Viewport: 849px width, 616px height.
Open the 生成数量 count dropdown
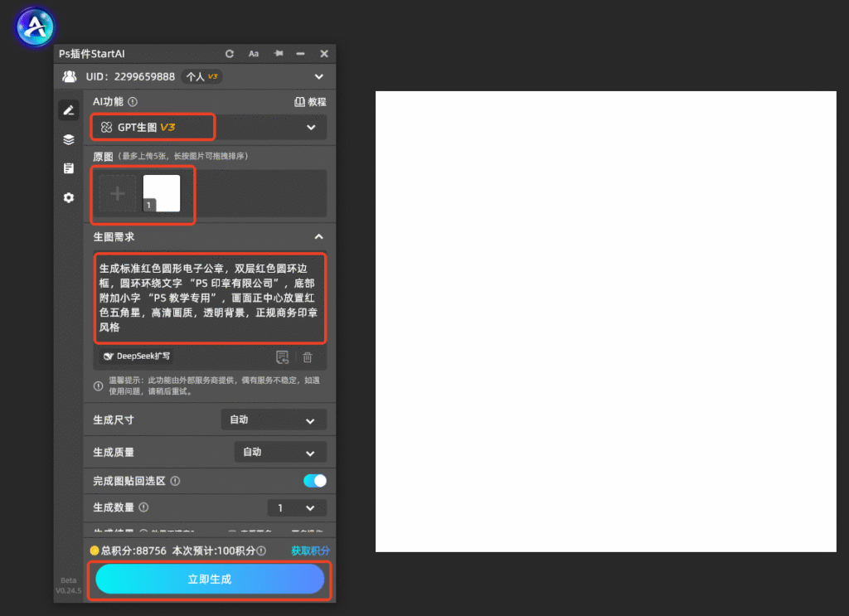click(x=298, y=507)
